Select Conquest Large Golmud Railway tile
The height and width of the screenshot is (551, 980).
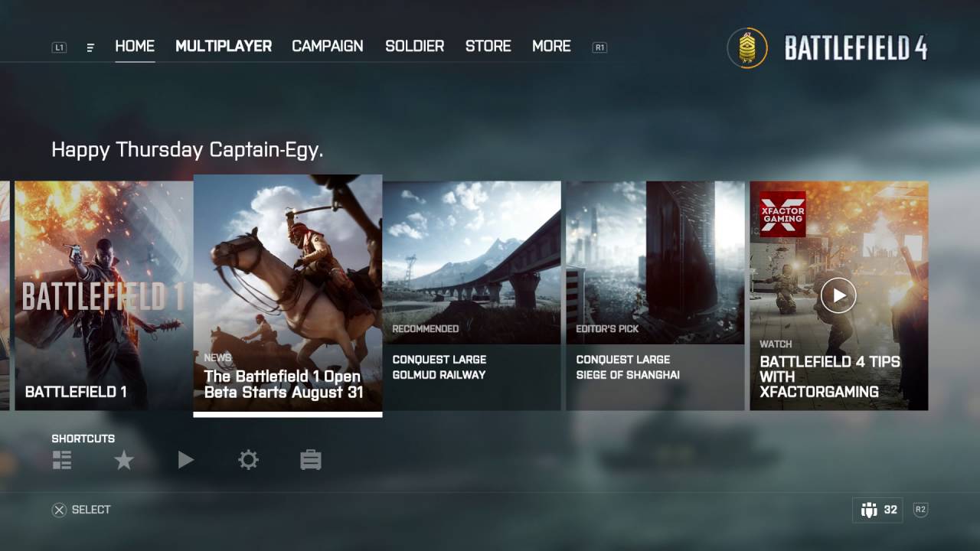click(x=472, y=295)
